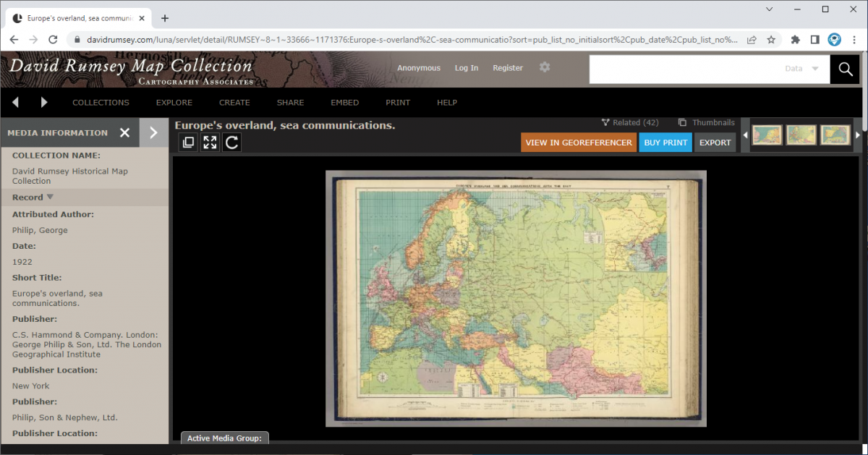Select the compare/duplicate view icon
Screen dimensions: 868x455
pos(188,142)
